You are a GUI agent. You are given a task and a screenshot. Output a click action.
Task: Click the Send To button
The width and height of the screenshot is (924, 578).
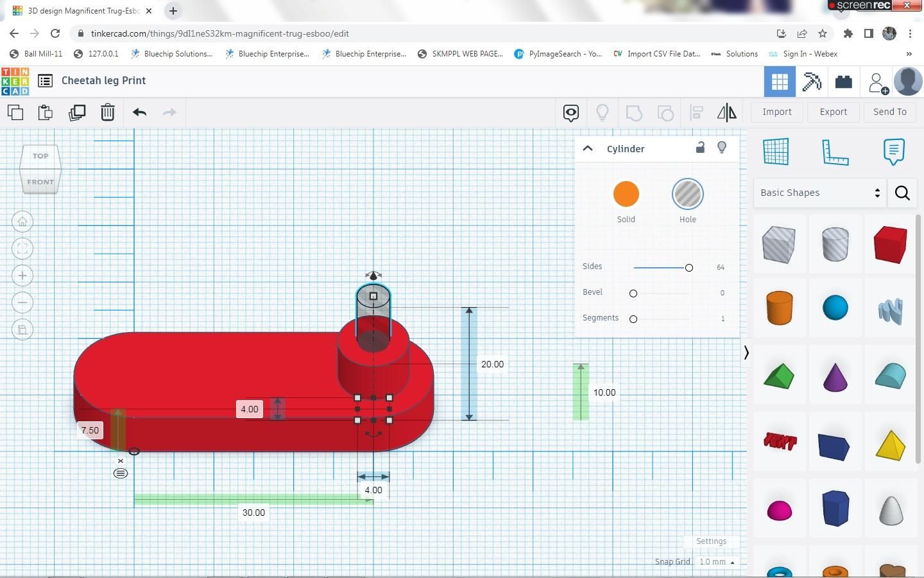pyautogui.click(x=889, y=112)
